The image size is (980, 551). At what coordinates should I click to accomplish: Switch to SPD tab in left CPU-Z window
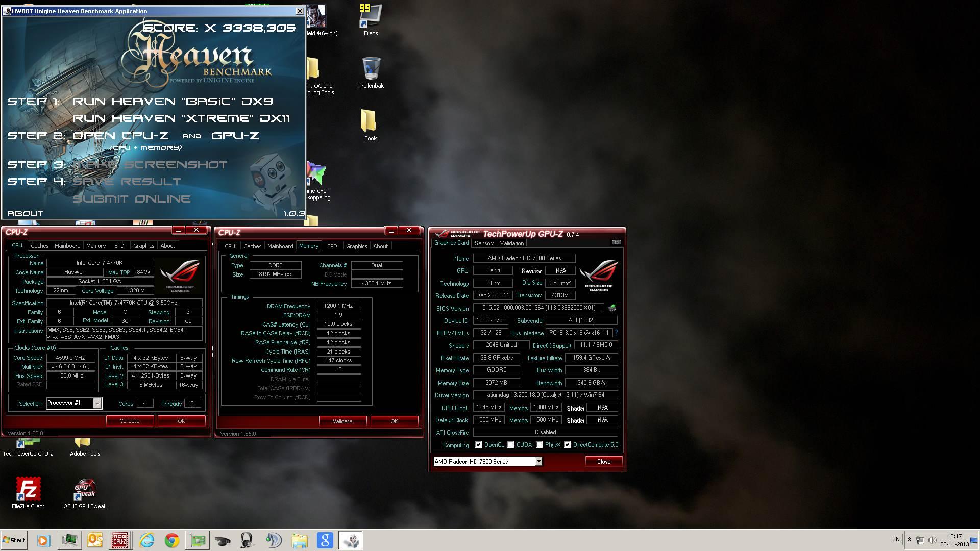(119, 246)
